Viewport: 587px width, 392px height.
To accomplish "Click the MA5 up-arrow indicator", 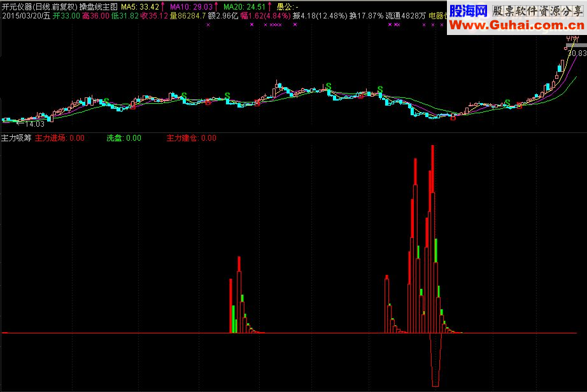I will tap(162, 7).
